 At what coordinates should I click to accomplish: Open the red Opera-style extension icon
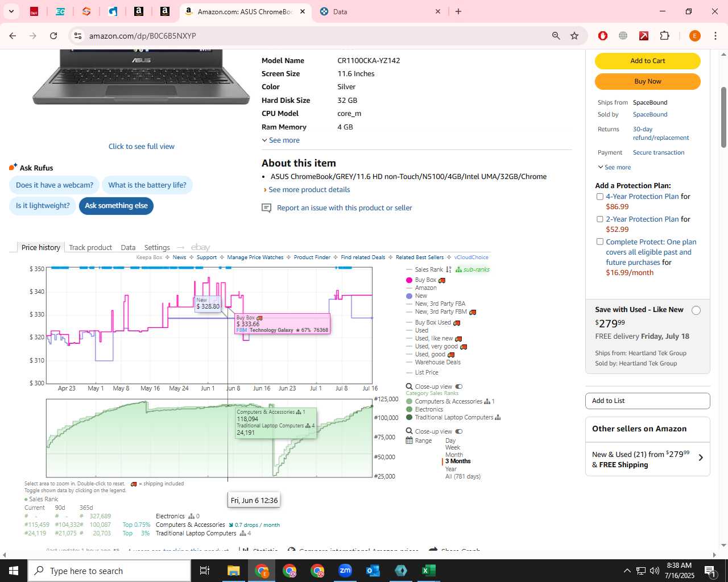[603, 36]
